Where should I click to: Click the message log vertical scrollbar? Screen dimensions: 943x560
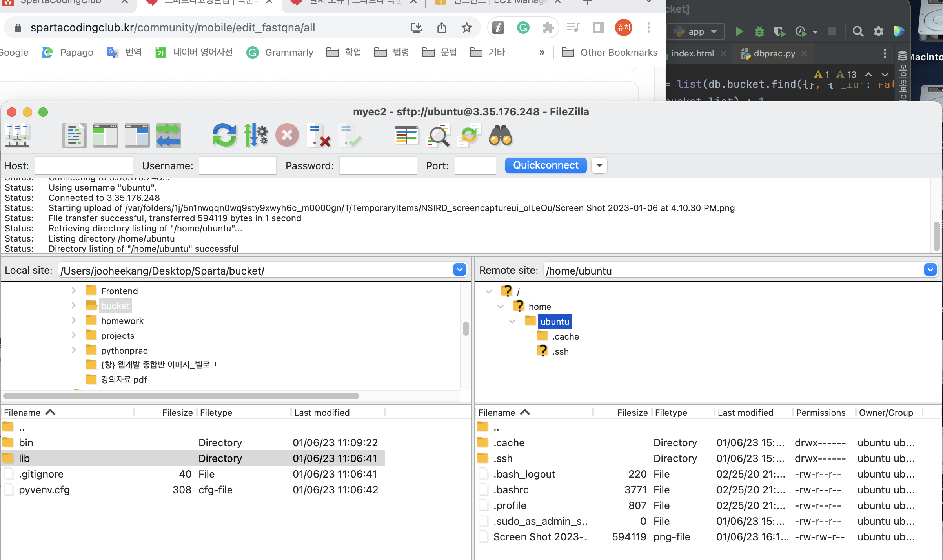(x=936, y=236)
